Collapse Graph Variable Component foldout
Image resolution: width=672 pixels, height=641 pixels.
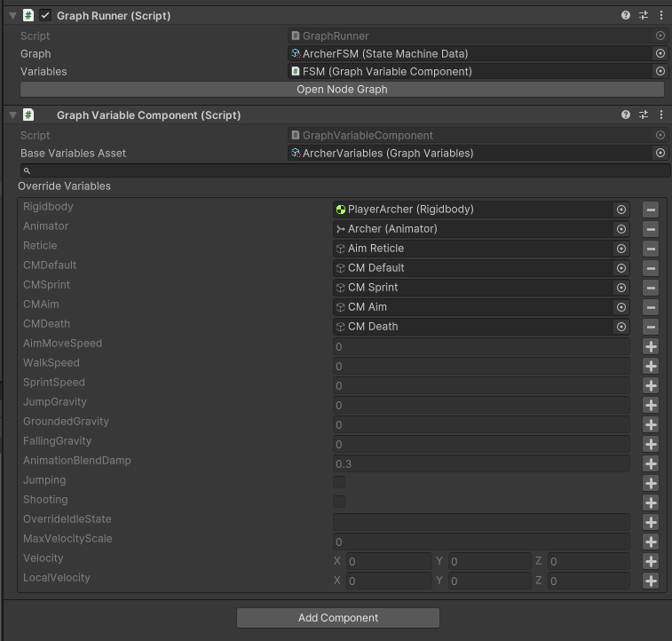(x=12, y=115)
